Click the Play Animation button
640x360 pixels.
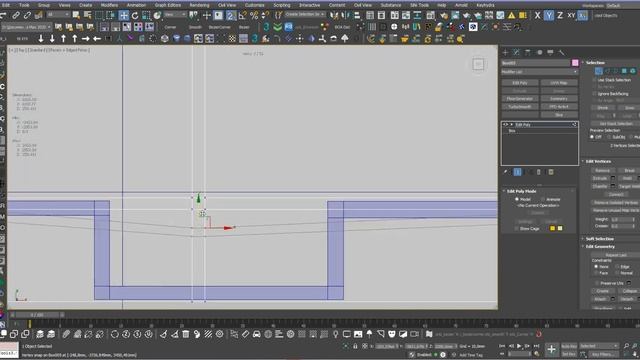(x=519, y=346)
